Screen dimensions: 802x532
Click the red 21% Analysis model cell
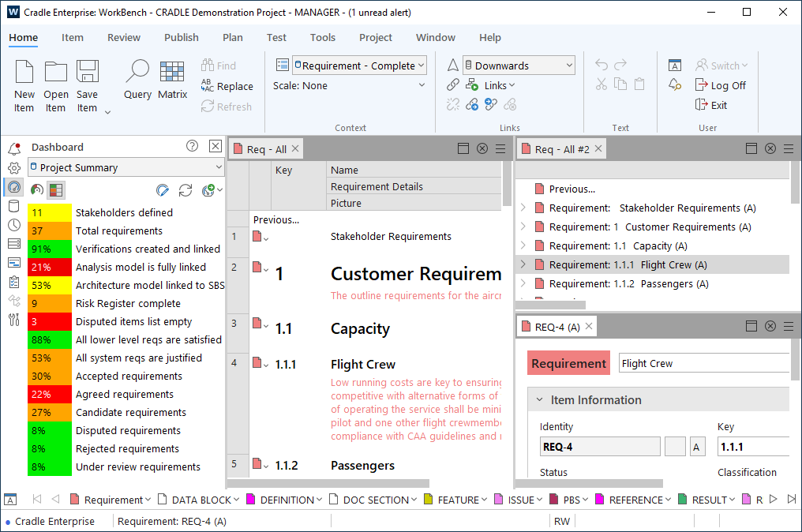[x=50, y=267]
